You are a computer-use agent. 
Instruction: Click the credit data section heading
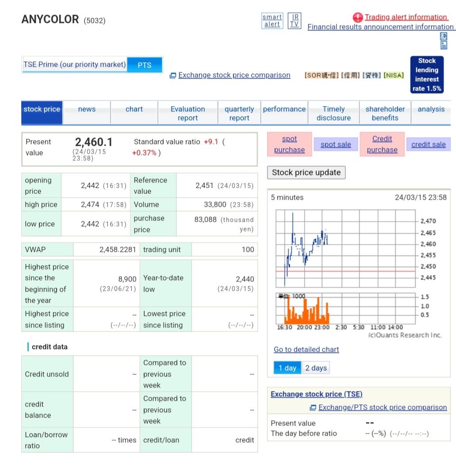[x=50, y=347]
